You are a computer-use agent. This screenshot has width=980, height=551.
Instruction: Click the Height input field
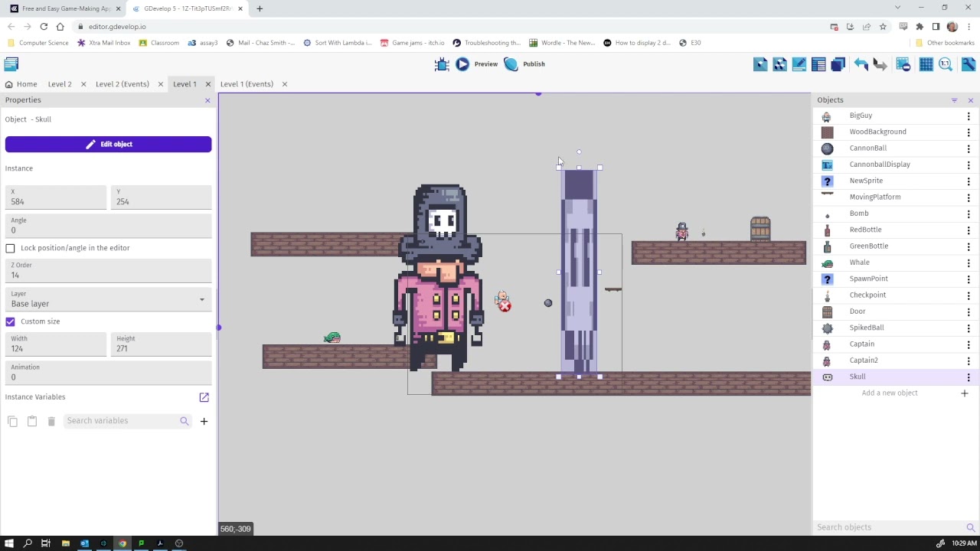click(161, 344)
